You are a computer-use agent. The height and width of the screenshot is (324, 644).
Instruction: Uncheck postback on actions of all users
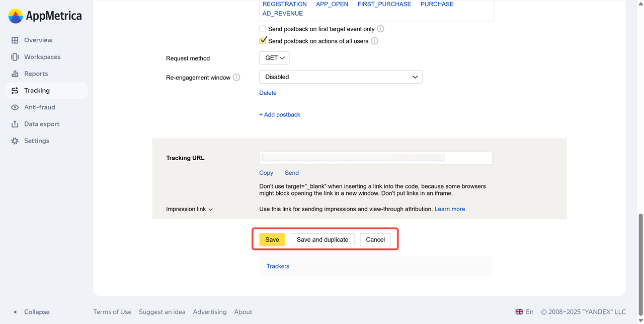point(263,41)
